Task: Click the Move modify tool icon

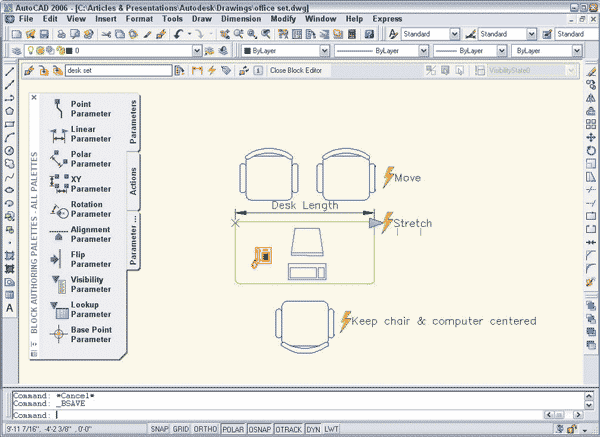Action: point(591,137)
